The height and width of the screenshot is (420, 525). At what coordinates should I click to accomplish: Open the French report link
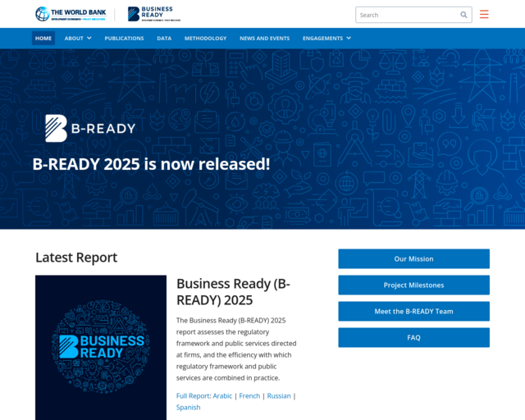click(249, 396)
